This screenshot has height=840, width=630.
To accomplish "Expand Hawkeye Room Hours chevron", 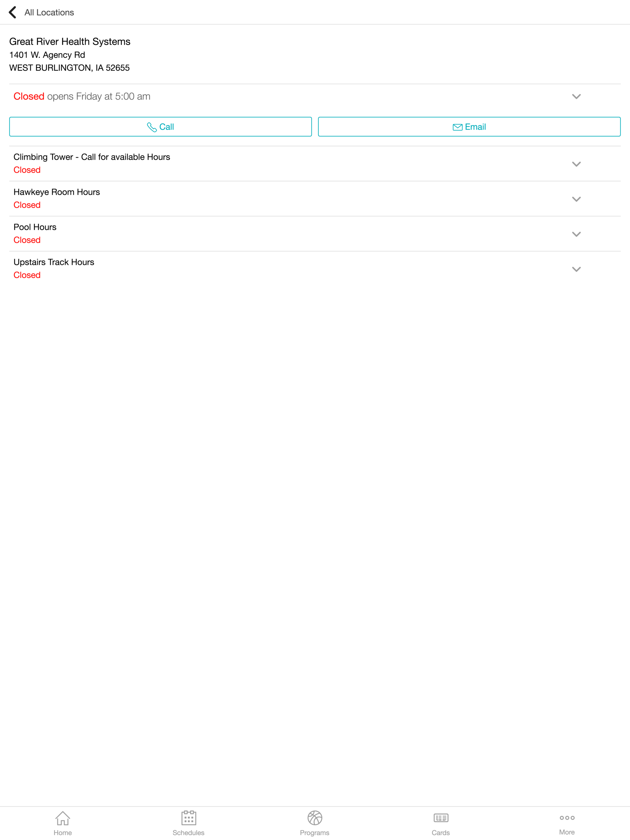I will (x=576, y=199).
